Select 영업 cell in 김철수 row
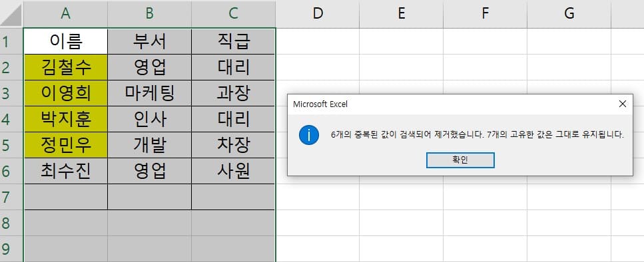Image resolution: width=644 pixels, height=262 pixels. pyautogui.click(x=149, y=67)
